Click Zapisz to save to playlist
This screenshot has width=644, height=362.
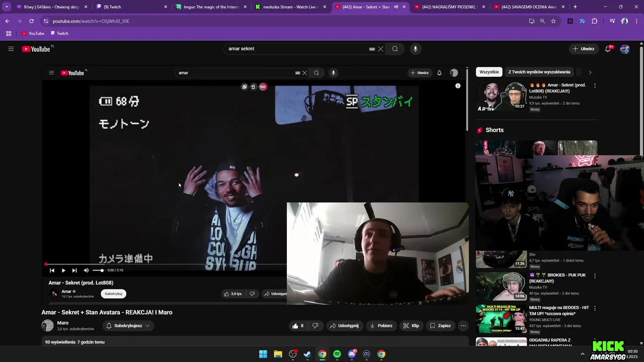click(x=440, y=326)
